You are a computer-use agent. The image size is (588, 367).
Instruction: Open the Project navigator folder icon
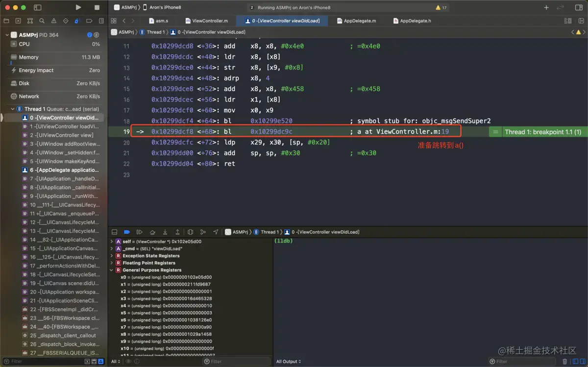tap(6, 21)
